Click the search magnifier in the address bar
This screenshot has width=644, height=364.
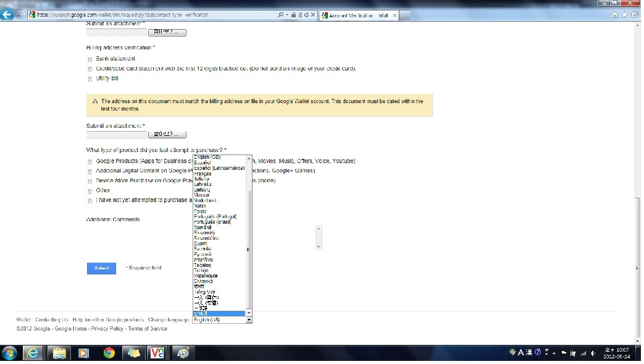pyautogui.click(x=280, y=15)
